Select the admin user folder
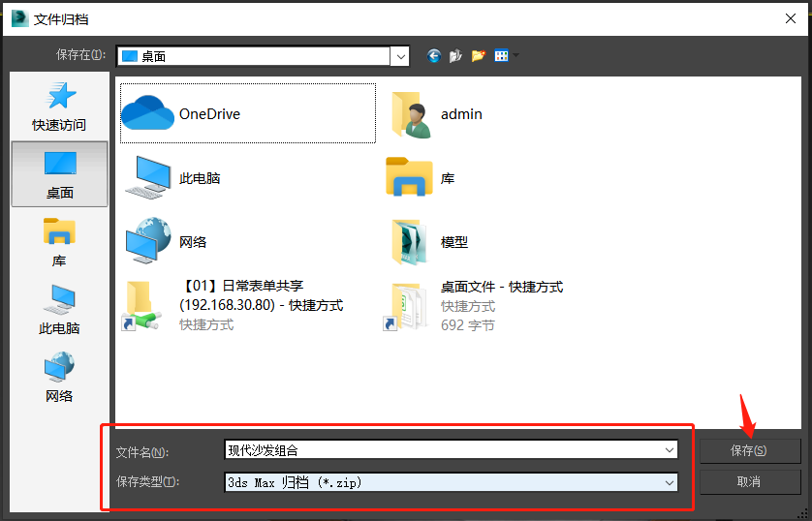 460,114
